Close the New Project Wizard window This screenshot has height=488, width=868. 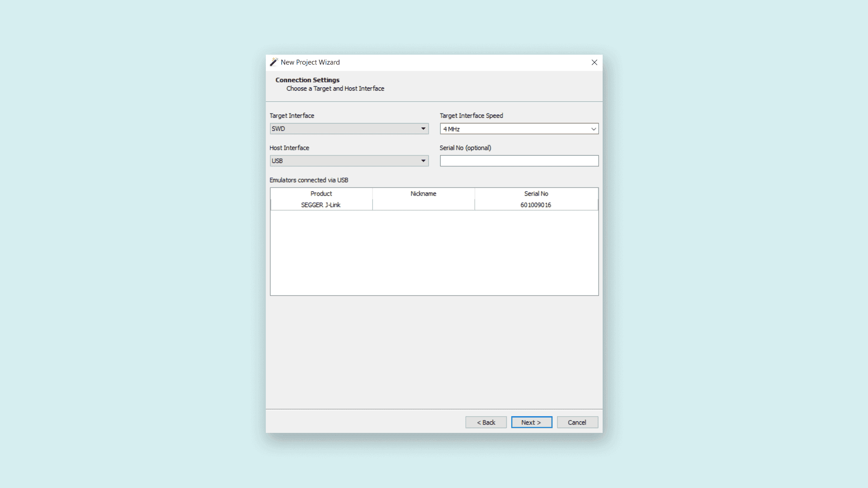pos(594,62)
